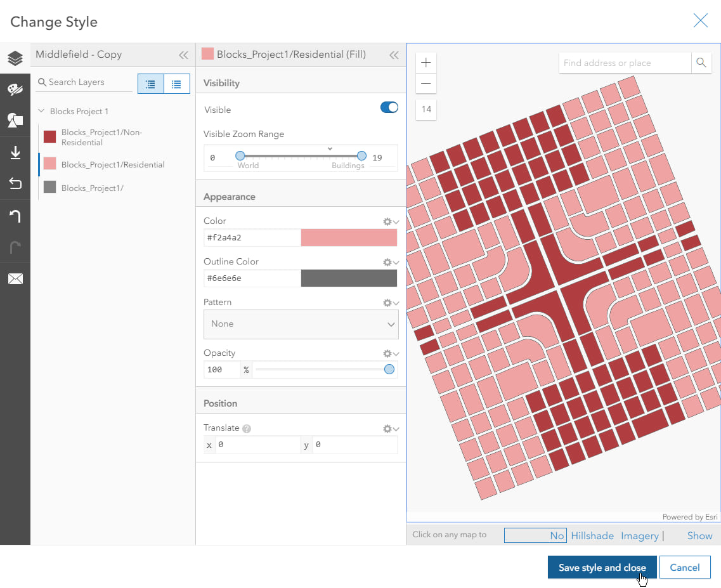Open the envelope share icon
This screenshot has width=721, height=588.
(x=15, y=278)
